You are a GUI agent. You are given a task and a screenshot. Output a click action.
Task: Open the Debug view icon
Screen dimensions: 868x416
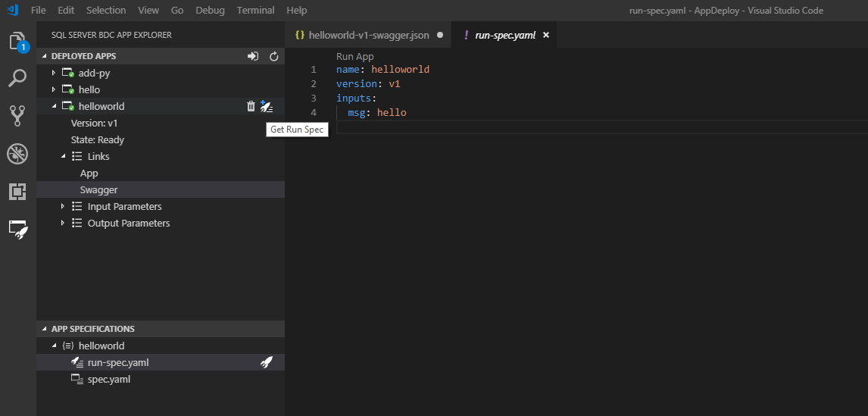[17, 153]
